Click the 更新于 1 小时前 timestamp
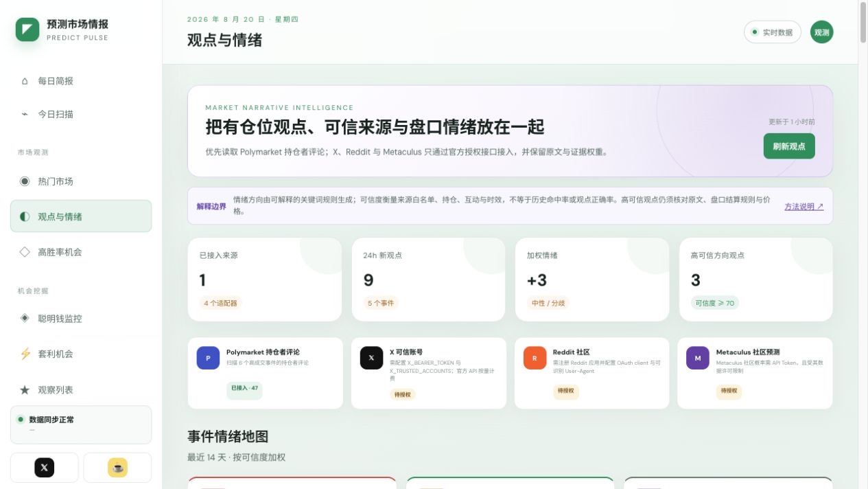Viewport: 868px width, 489px height. (x=792, y=122)
